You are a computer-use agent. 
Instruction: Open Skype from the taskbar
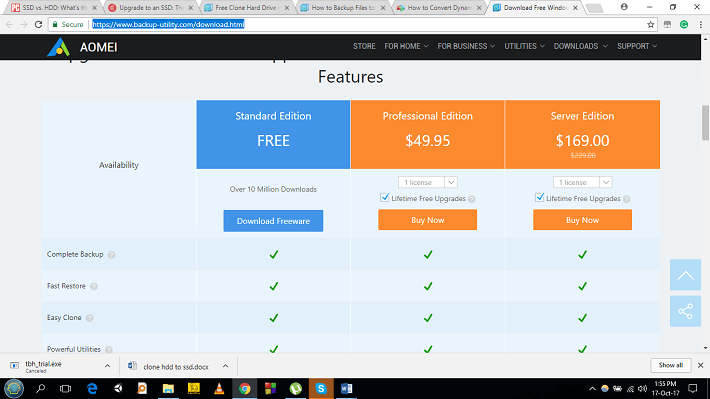(321, 389)
